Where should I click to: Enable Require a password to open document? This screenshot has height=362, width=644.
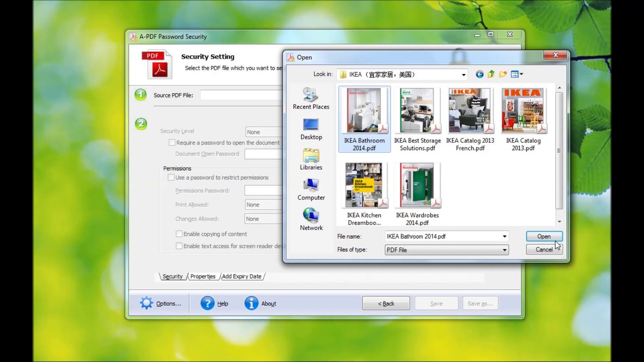tap(172, 143)
